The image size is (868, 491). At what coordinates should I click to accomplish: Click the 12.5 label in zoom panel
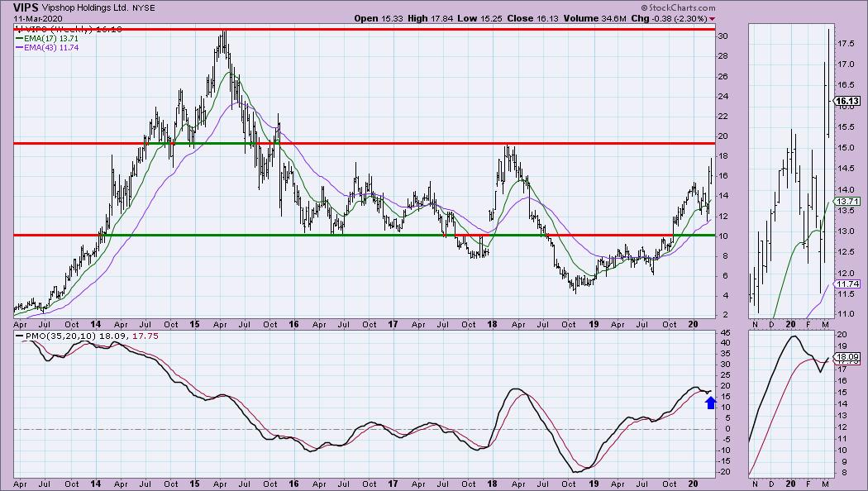[x=846, y=252]
